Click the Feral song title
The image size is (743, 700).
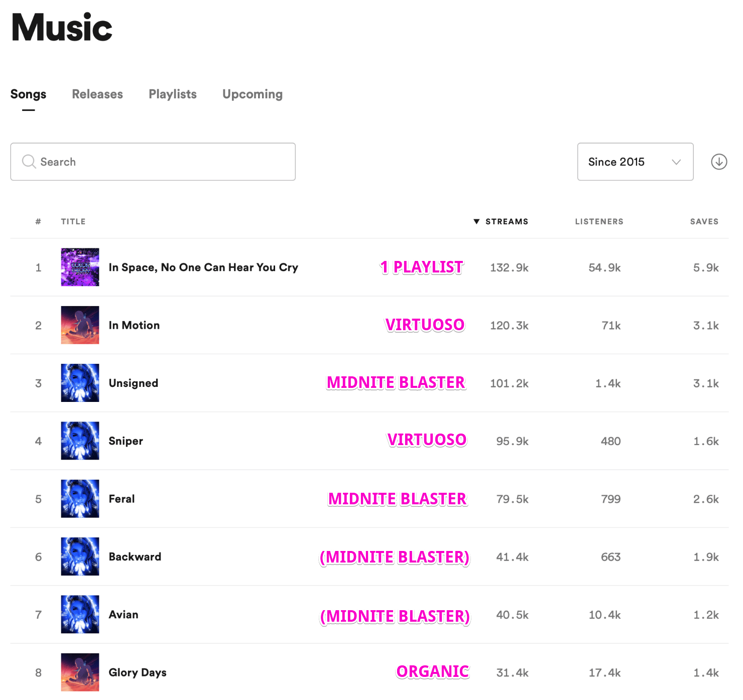[121, 499]
